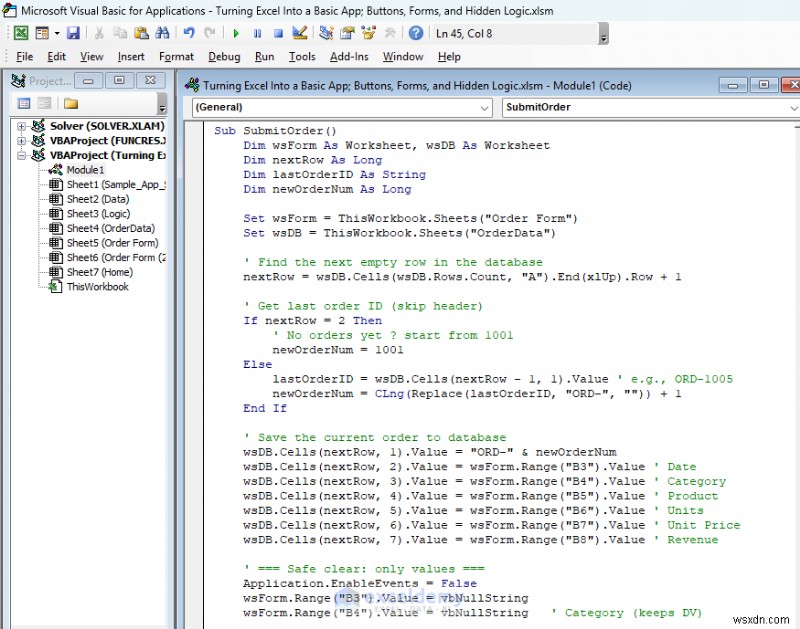Select ThisWorkbook in project tree

[x=97, y=287]
